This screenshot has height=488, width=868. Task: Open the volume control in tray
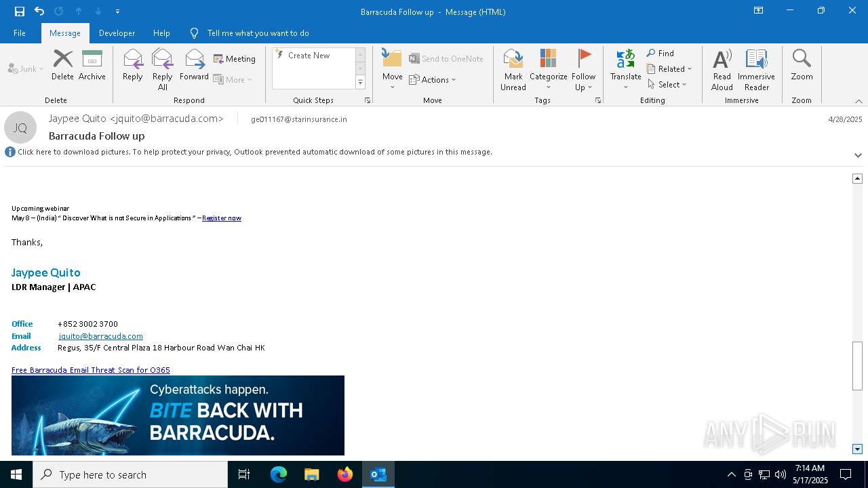point(781,474)
